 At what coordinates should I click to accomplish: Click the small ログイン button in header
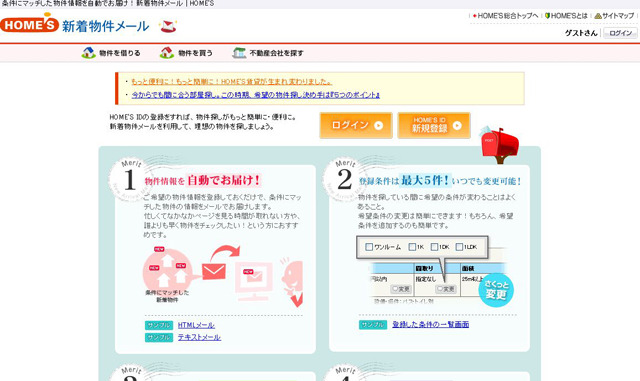pyautogui.click(x=620, y=33)
